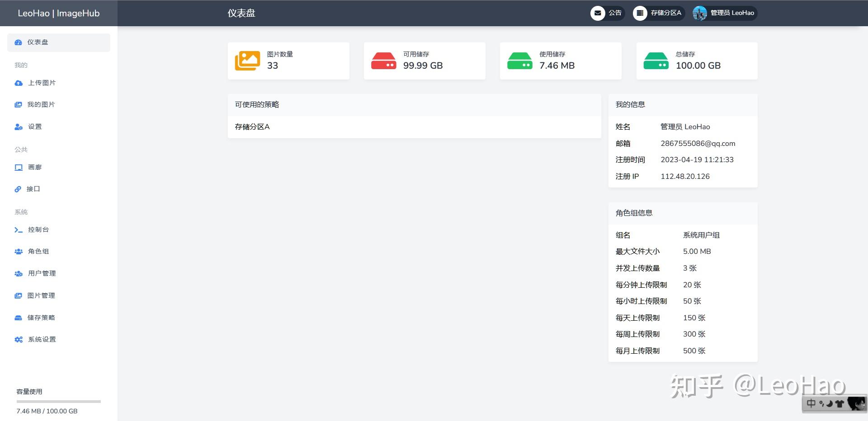The image size is (868, 421).
Task: Open 图片管理 image management
Action: (41, 295)
